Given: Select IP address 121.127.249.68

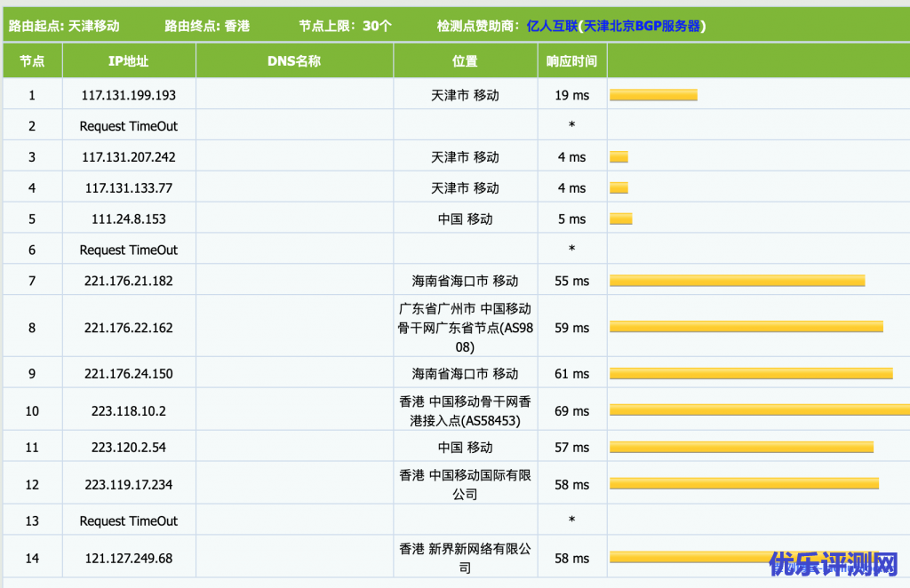Looking at the screenshot, I should pos(129,558).
